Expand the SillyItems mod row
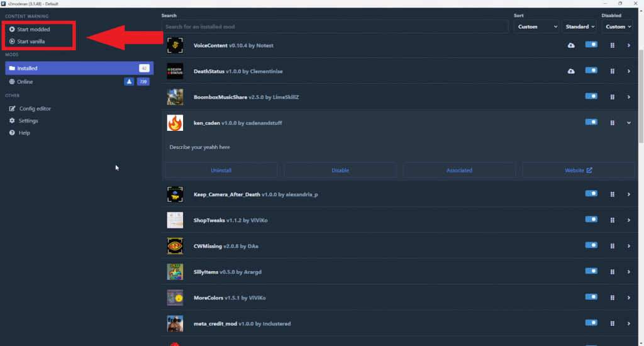The width and height of the screenshot is (644, 346). pos(629,272)
